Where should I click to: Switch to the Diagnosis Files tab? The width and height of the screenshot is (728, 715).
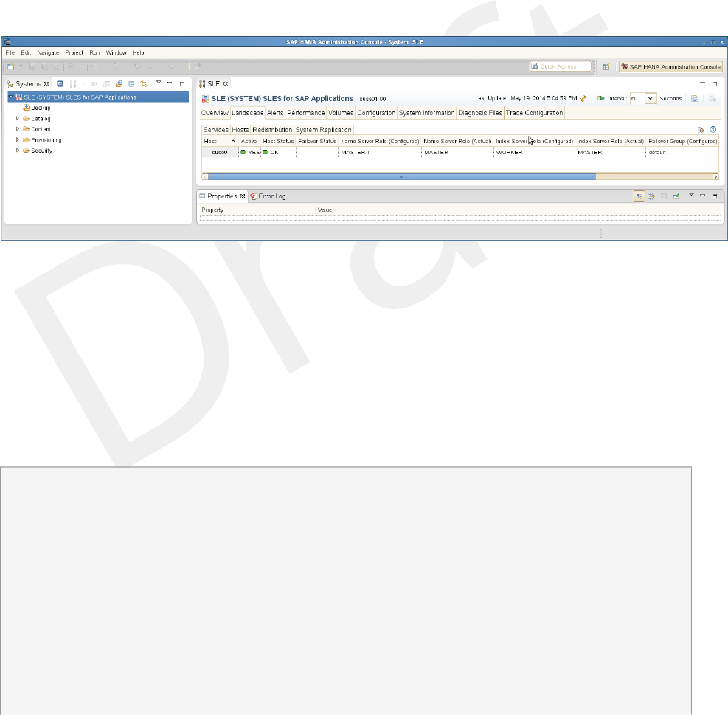click(480, 113)
